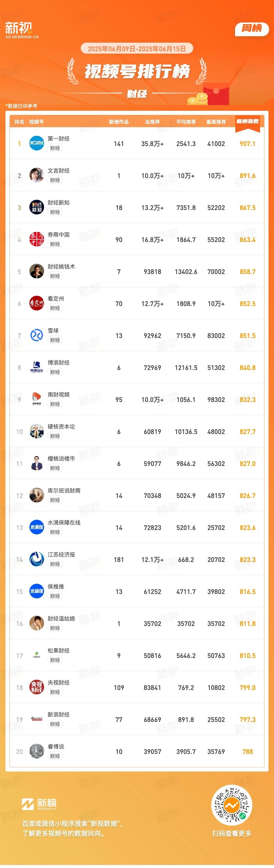
Task: Click the QR code at bottom
Action: [x=232, y=806]
